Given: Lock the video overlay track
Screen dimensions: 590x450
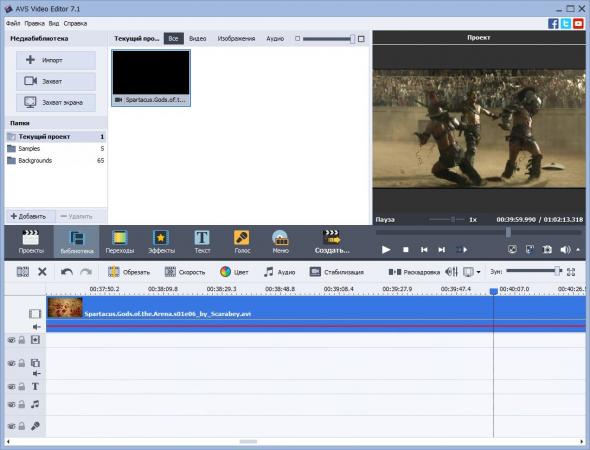Looking at the screenshot, I should tap(22, 363).
